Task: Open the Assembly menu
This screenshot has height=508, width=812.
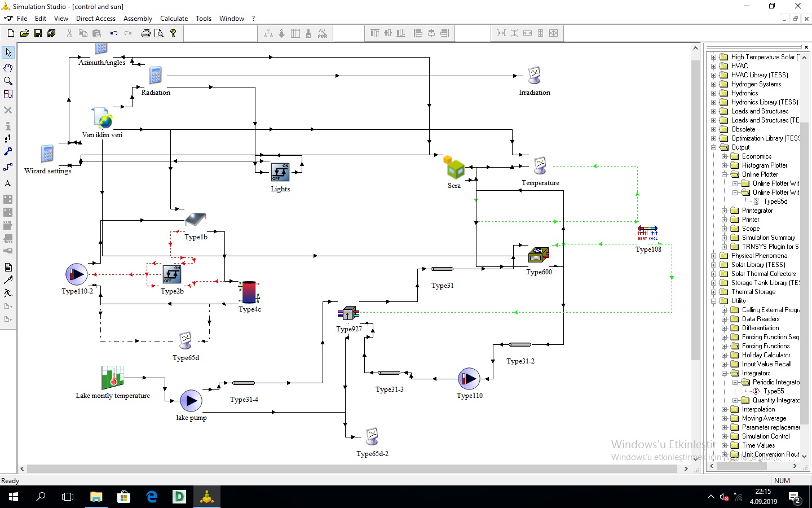Action: [138, 19]
